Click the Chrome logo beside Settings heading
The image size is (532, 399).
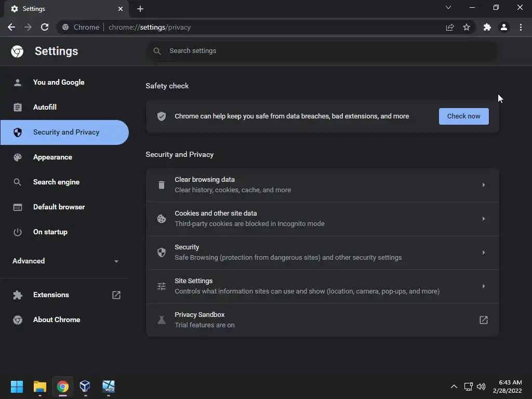[17, 51]
